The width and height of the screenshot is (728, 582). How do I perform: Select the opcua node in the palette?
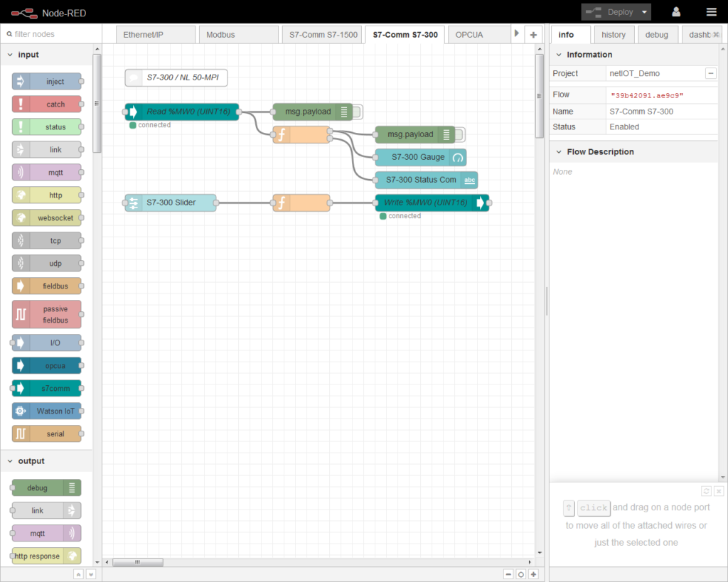click(x=47, y=365)
